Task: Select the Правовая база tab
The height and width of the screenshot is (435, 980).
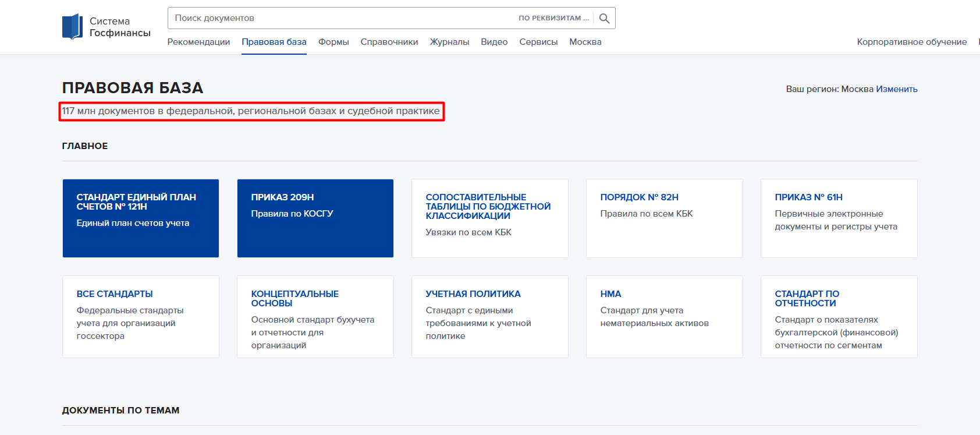Action: [x=274, y=42]
